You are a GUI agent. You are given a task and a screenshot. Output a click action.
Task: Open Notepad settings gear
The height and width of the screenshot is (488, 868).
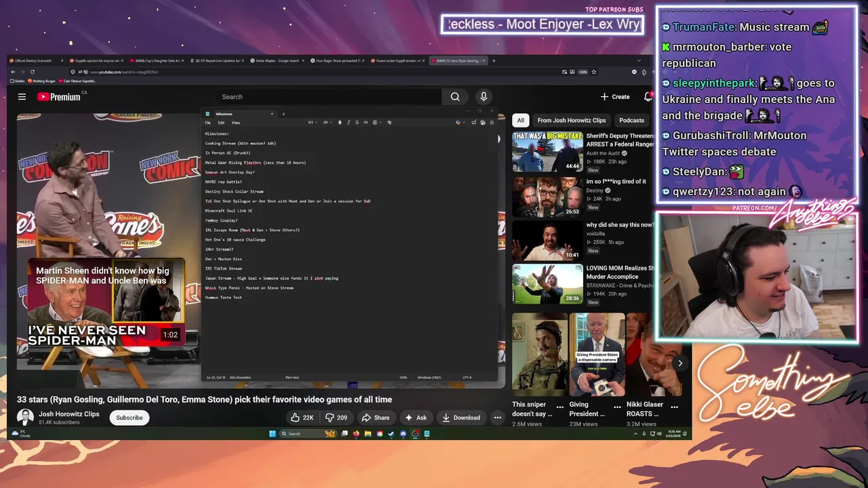point(492,123)
